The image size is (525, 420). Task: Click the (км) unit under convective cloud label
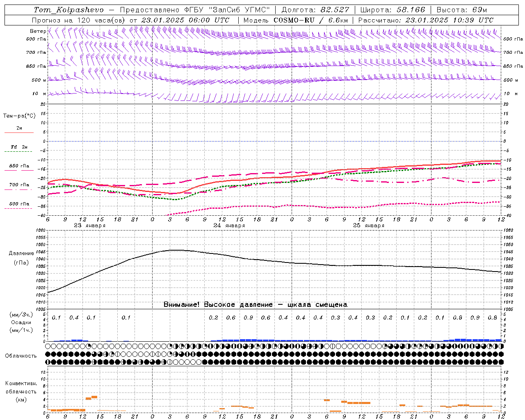[21, 399]
